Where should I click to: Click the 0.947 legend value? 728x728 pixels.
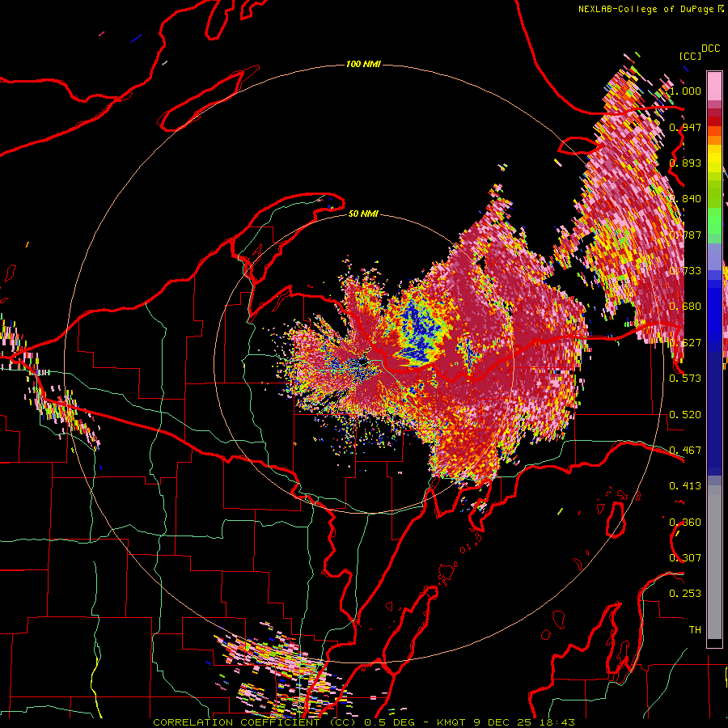(685, 127)
